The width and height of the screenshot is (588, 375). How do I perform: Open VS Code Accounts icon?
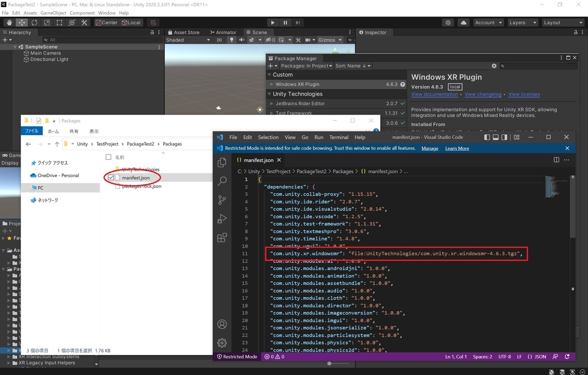coord(222,324)
